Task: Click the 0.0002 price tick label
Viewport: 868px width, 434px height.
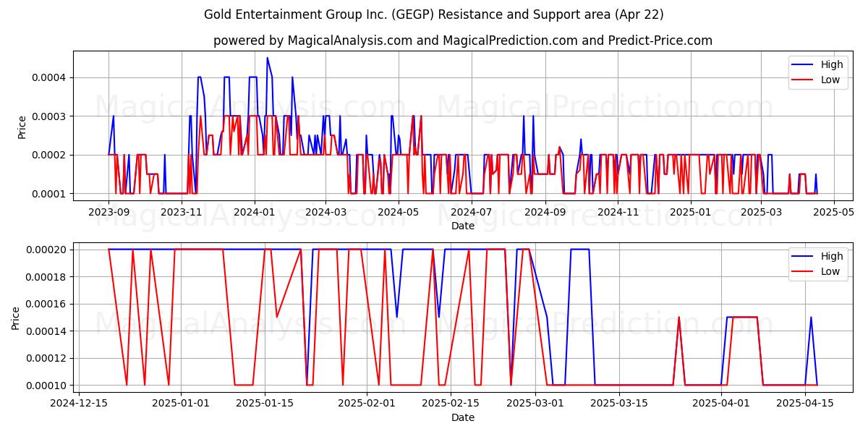Action: pyautogui.click(x=51, y=155)
